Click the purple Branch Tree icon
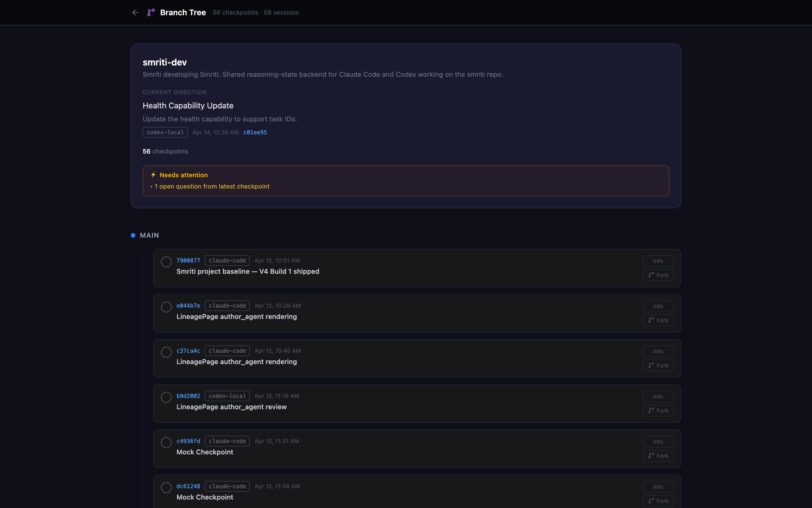 click(x=151, y=12)
